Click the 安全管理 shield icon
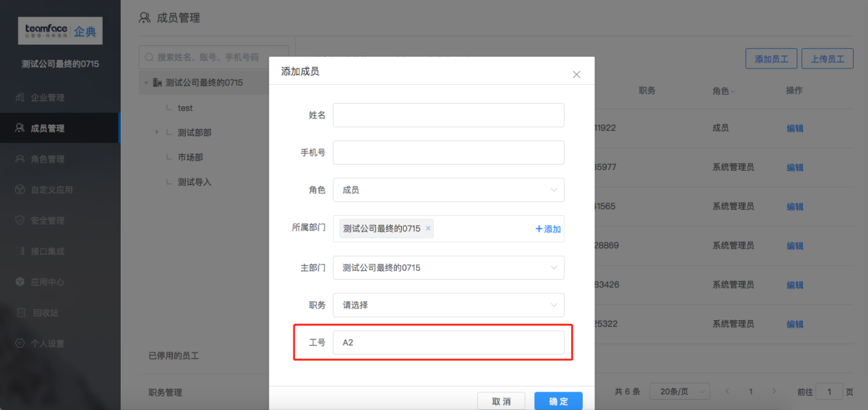Viewport: 868px width, 410px height. coord(20,221)
